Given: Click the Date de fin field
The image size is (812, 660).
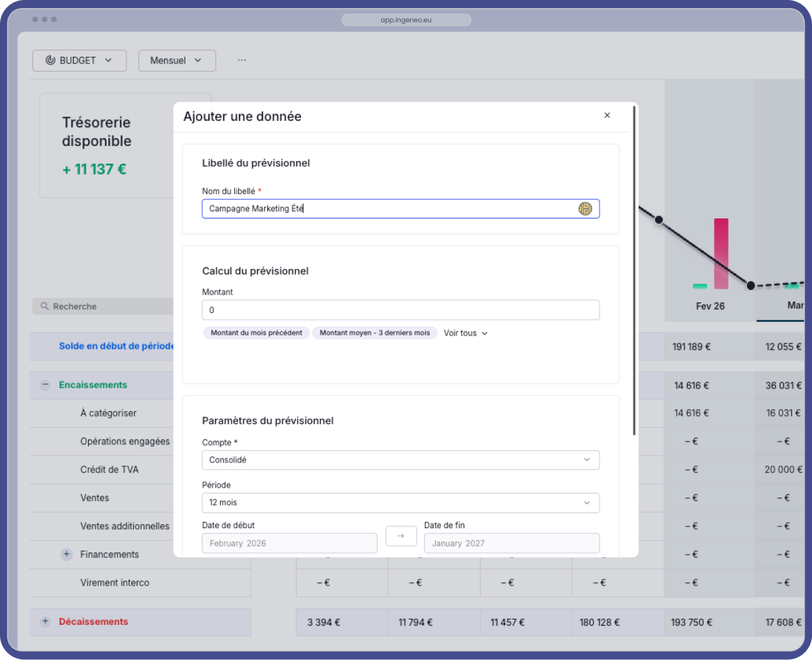Looking at the screenshot, I should click(512, 543).
